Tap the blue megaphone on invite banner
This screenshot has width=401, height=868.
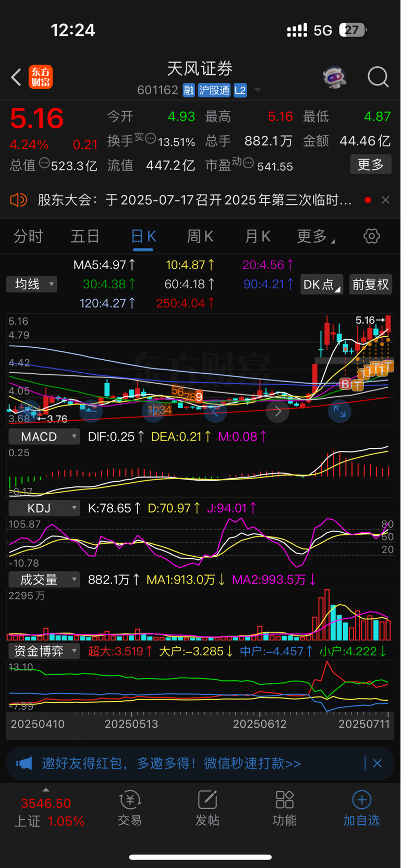24,763
